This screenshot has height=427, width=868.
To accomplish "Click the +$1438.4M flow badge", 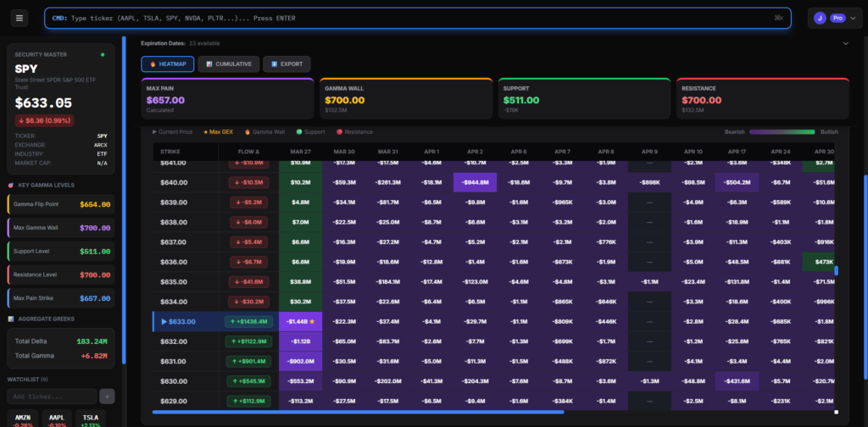I will click(248, 321).
